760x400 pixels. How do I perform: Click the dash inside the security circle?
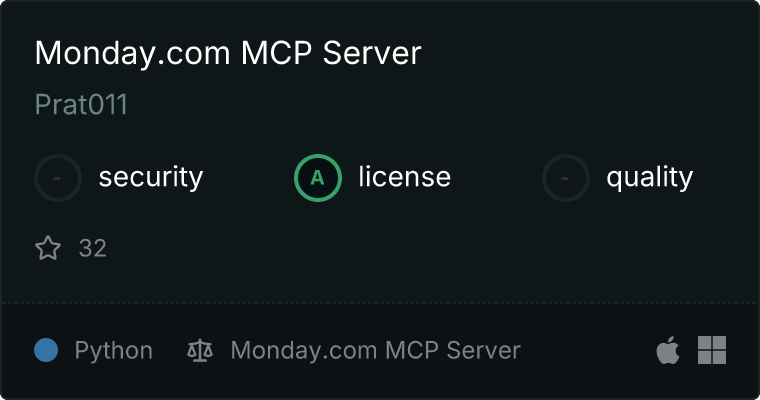(57, 178)
